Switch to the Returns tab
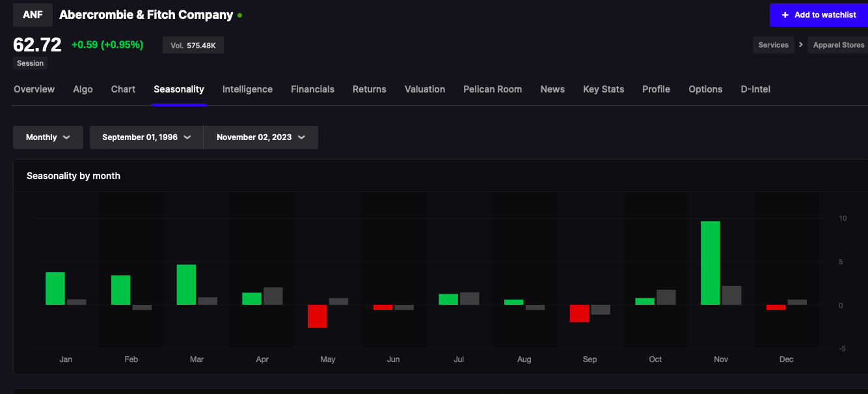This screenshot has height=394, width=868. 370,89
